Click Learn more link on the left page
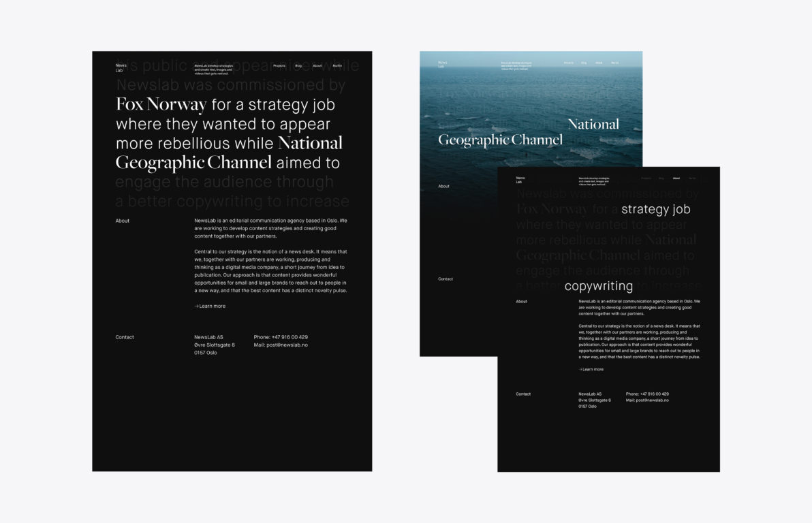 [x=210, y=306]
